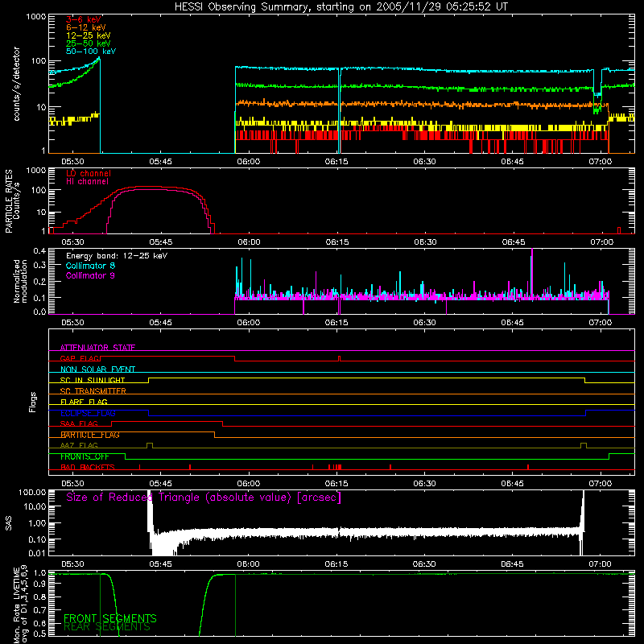
Task: Click the 07:00 tick under the Flags panel
Action: [x=601, y=484]
